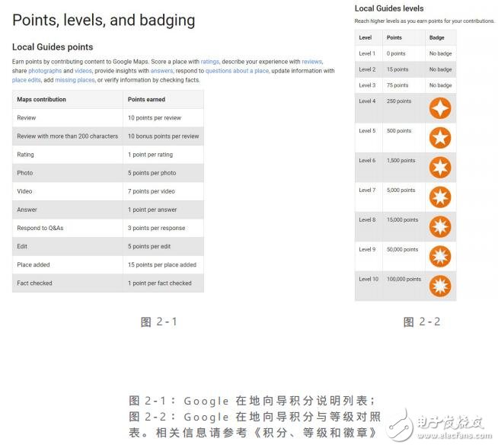
Task: Follow the photographs link
Action: click(45, 71)
